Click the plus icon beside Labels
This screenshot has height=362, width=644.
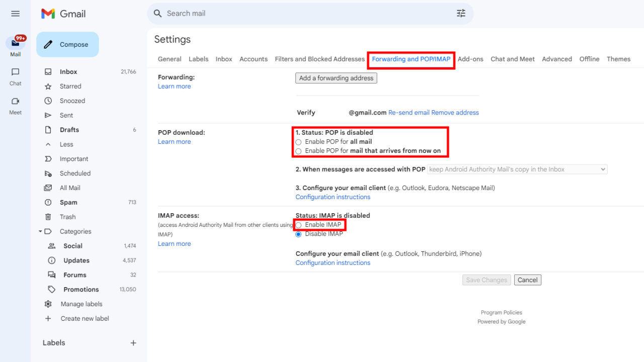click(133, 343)
